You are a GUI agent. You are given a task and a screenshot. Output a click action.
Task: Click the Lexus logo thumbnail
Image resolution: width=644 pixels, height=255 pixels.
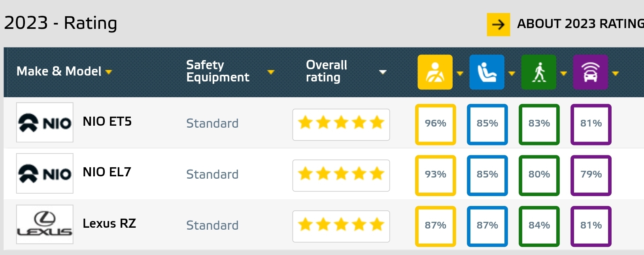click(45, 224)
